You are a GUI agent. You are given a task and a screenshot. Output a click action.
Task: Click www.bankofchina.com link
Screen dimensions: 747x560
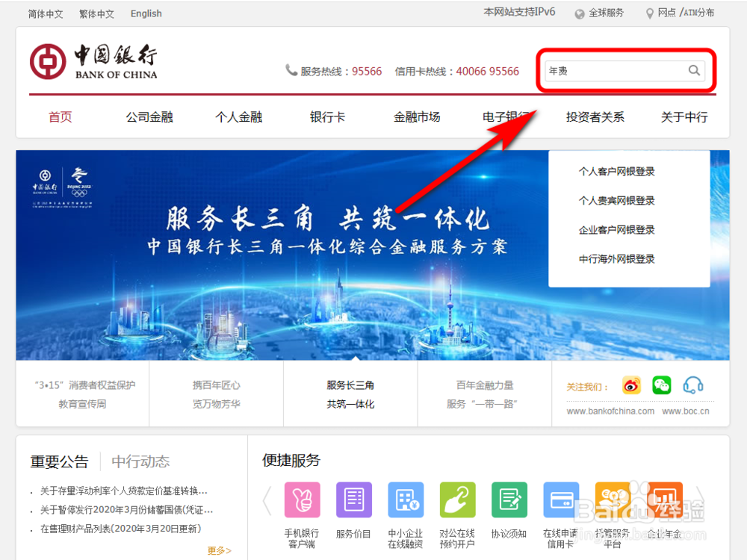pos(610,411)
